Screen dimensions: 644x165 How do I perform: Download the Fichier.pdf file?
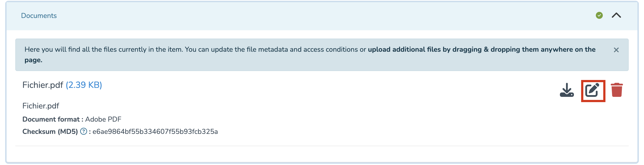tap(567, 90)
